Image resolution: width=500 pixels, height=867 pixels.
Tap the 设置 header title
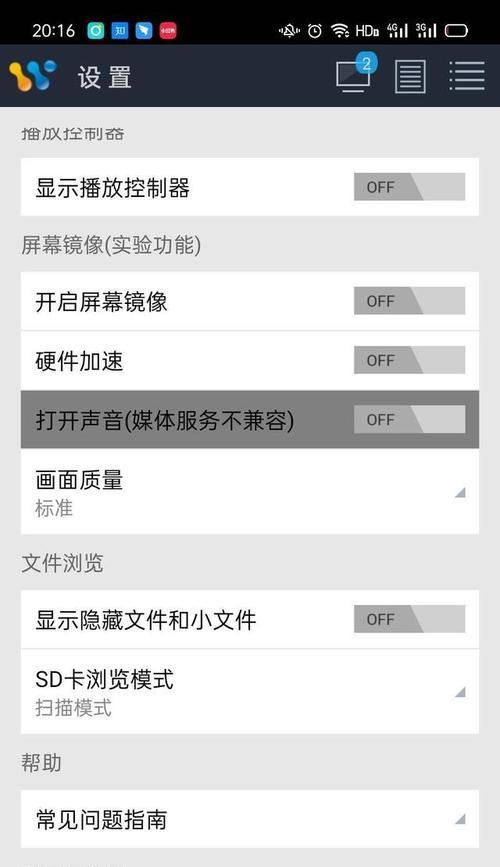[105, 77]
